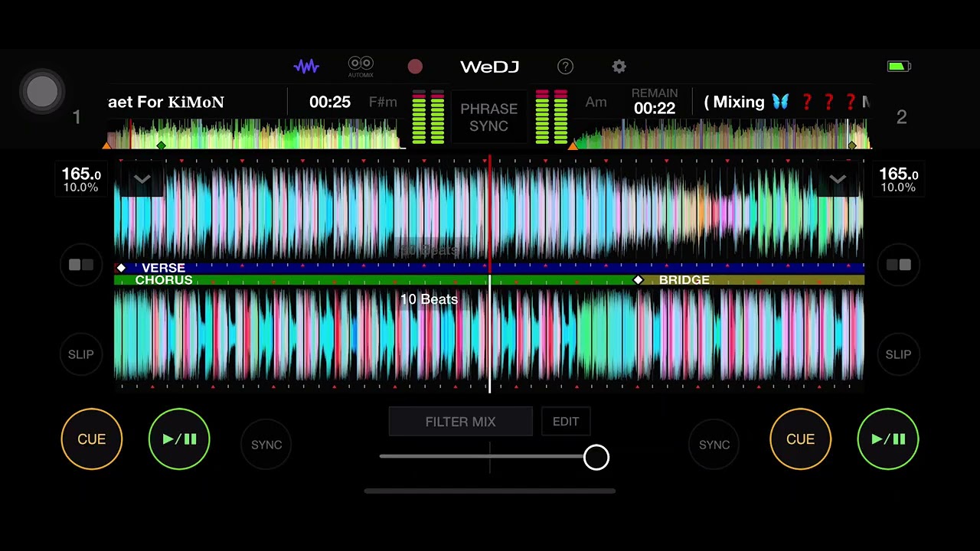Tap deck 1 elapsed time 00:25
980x551 pixels.
[330, 102]
